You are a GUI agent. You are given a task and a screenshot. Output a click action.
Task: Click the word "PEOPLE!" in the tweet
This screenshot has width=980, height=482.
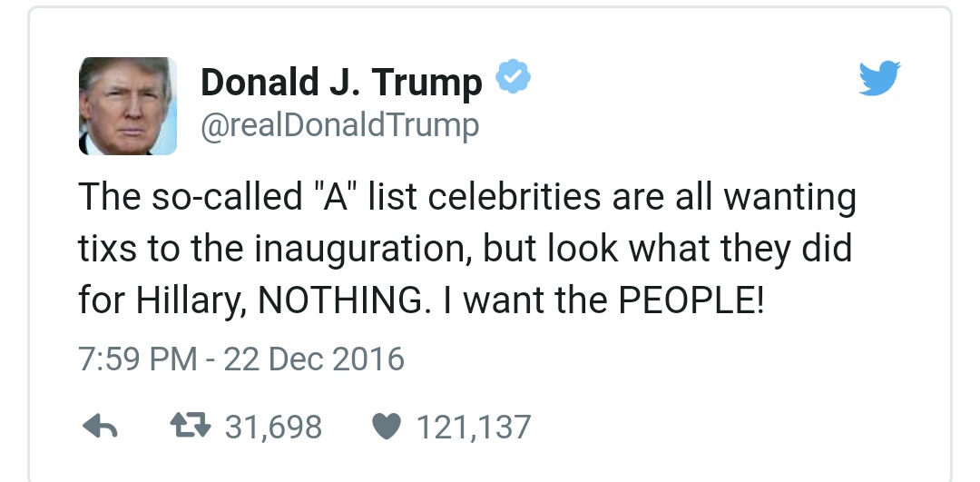[x=691, y=300]
